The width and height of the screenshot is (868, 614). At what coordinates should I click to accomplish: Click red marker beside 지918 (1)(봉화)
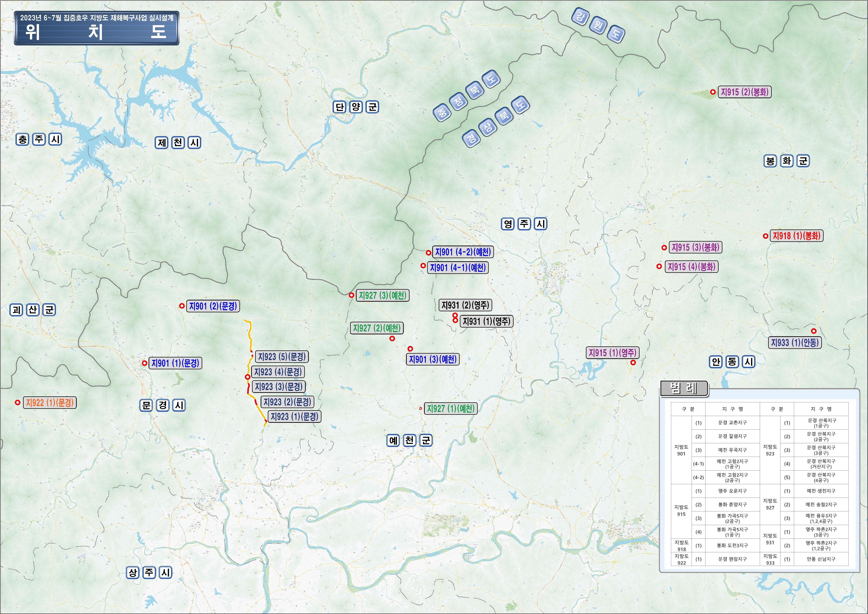point(766,236)
